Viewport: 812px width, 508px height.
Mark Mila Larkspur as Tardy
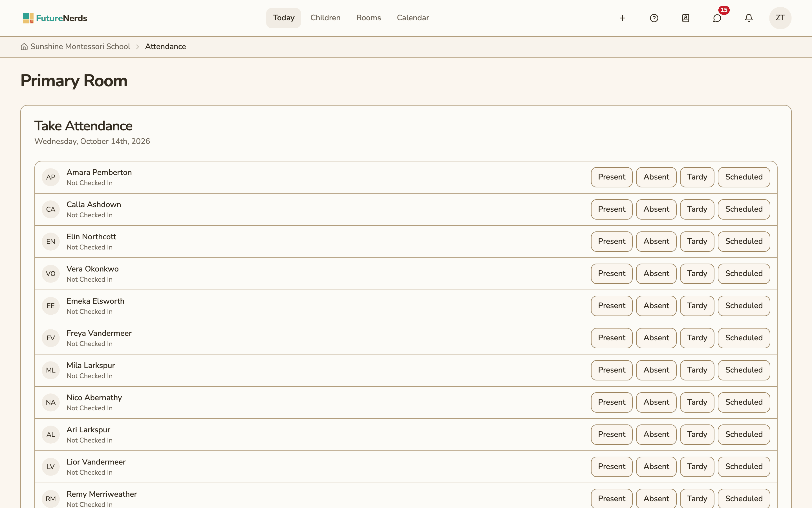(x=697, y=370)
